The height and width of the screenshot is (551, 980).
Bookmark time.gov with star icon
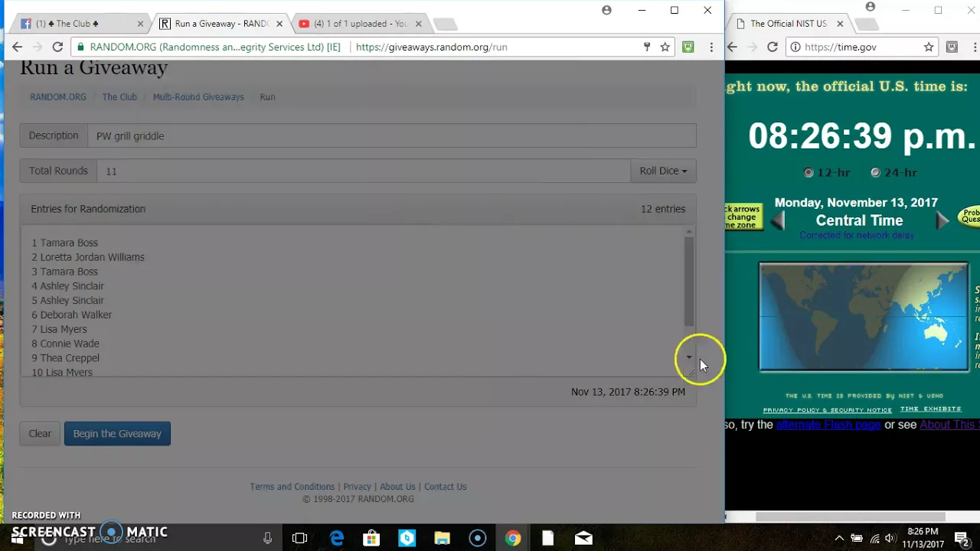[x=929, y=47]
